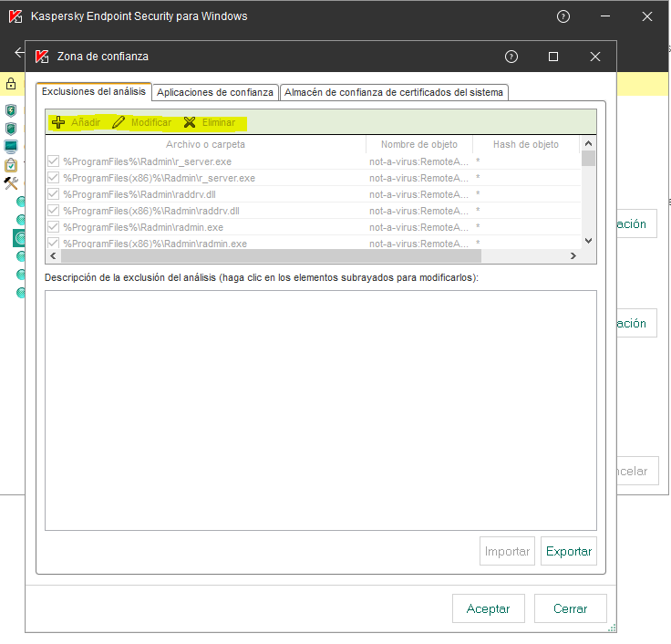Click the monitor icon in left sidebar
Viewport: 671px width, 644px height.
coord(11,146)
